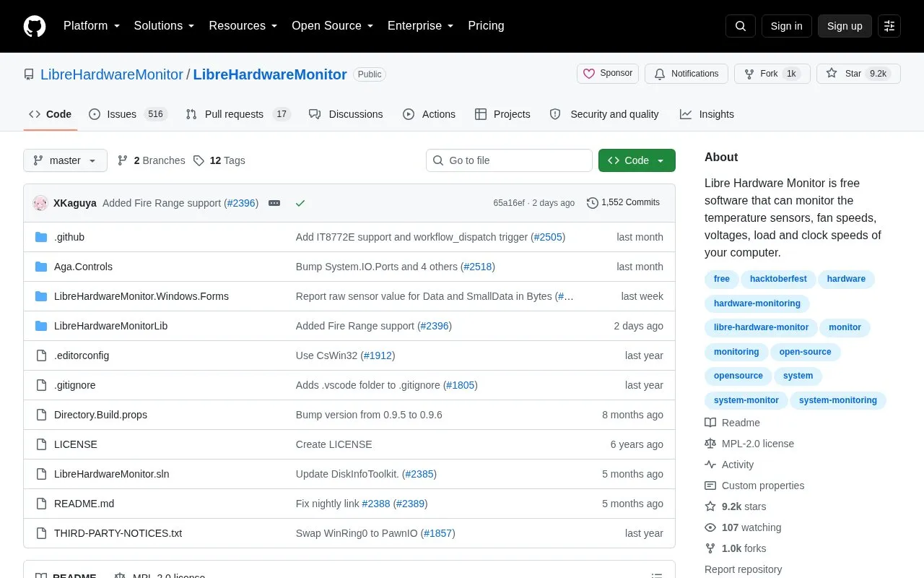Click XKaguya's avatar image
The image size is (924, 578).
click(40, 203)
